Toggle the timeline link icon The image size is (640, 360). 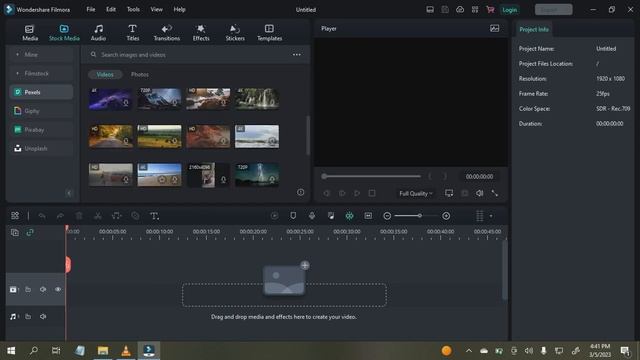click(x=30, y=233)
